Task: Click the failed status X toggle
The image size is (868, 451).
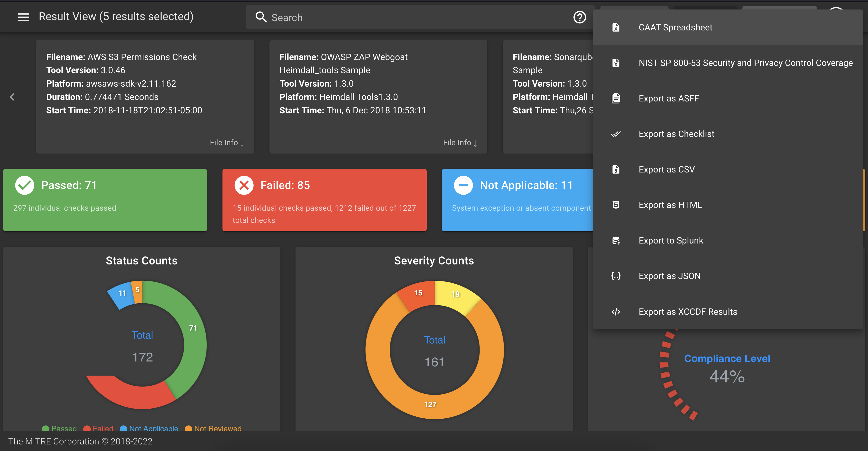Action: (244, 185)
